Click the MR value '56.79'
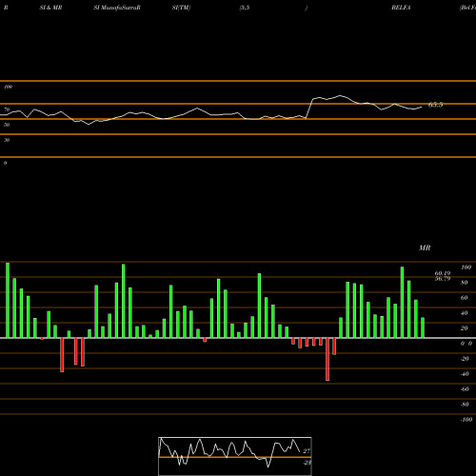Screen dimensions: 476x476 click(443, 279)
